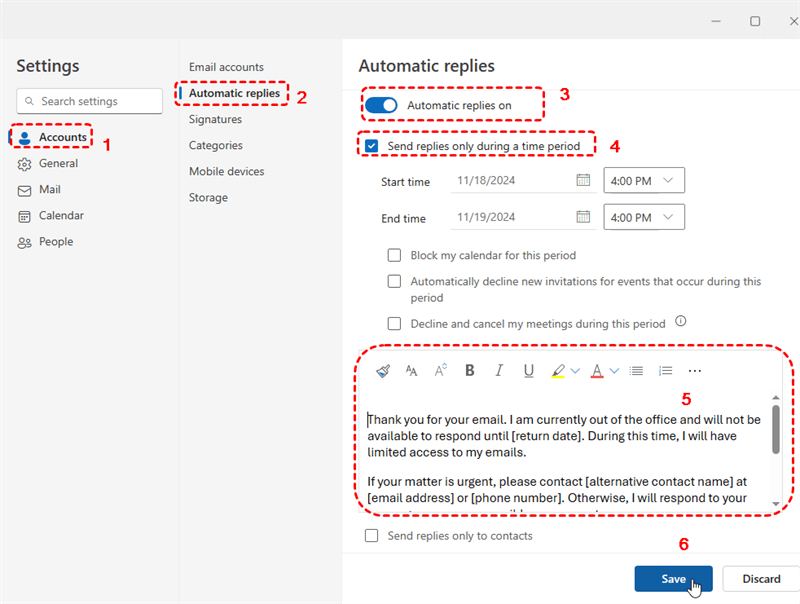
Task: Open the Start time calendar picker
Action: [x=583, y=181]
